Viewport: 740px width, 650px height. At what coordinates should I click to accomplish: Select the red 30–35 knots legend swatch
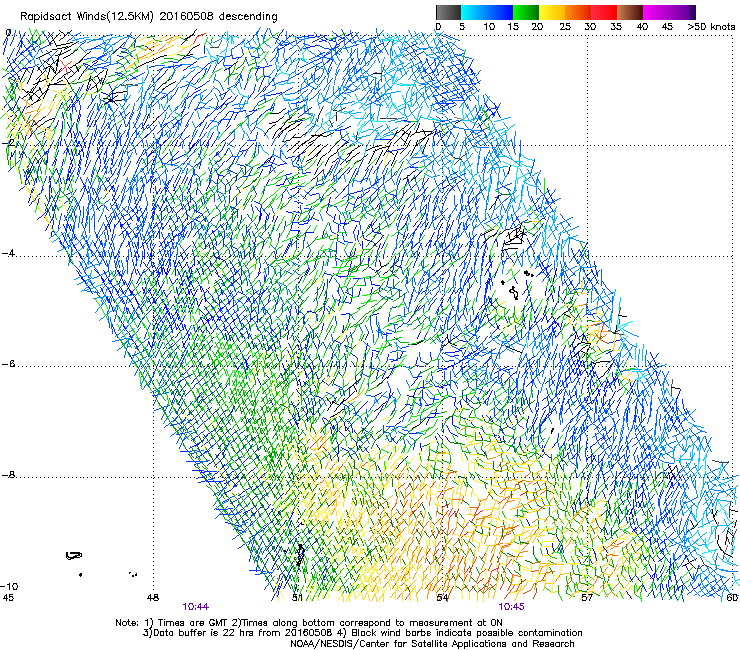coord(604,12)
